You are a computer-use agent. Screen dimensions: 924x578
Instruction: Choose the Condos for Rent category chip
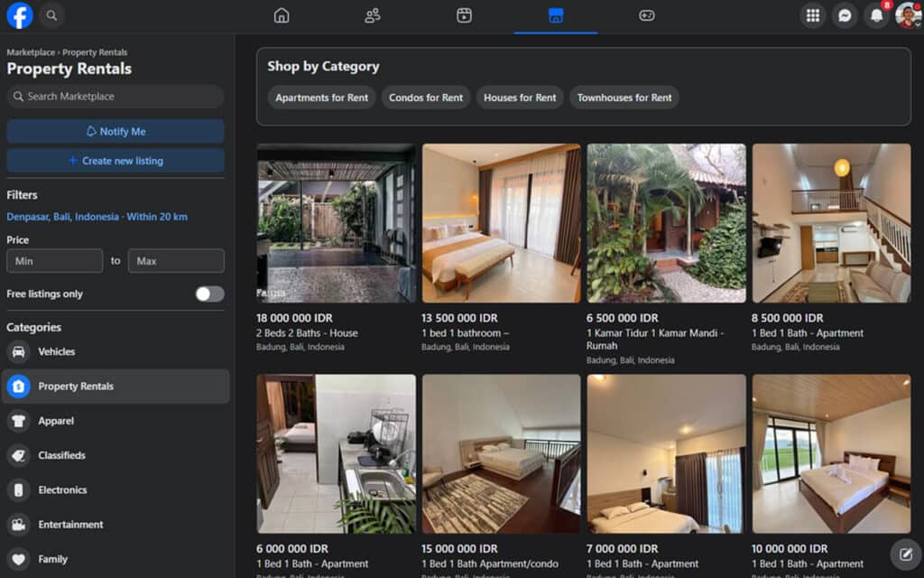point(426,98)
